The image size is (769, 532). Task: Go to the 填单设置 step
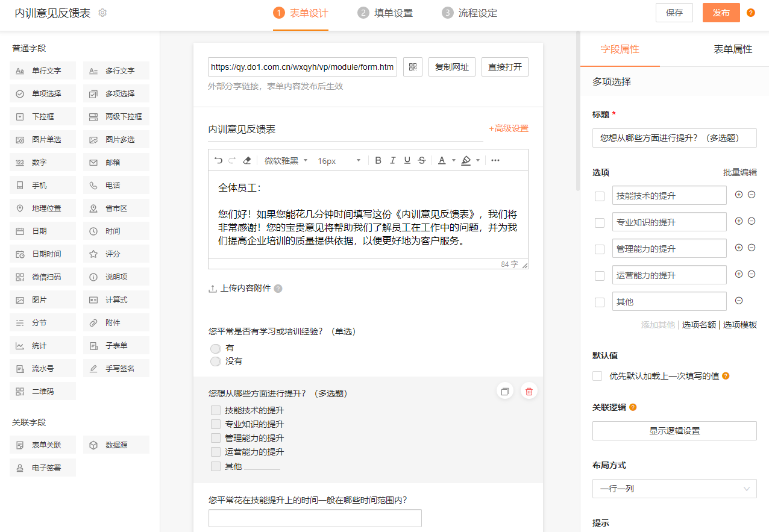click(385, 13)
